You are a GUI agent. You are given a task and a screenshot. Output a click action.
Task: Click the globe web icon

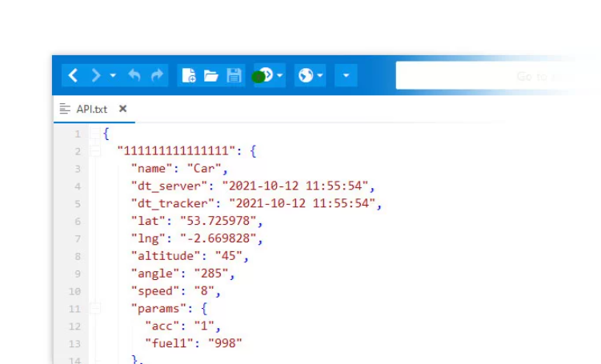tap(306, 75)
